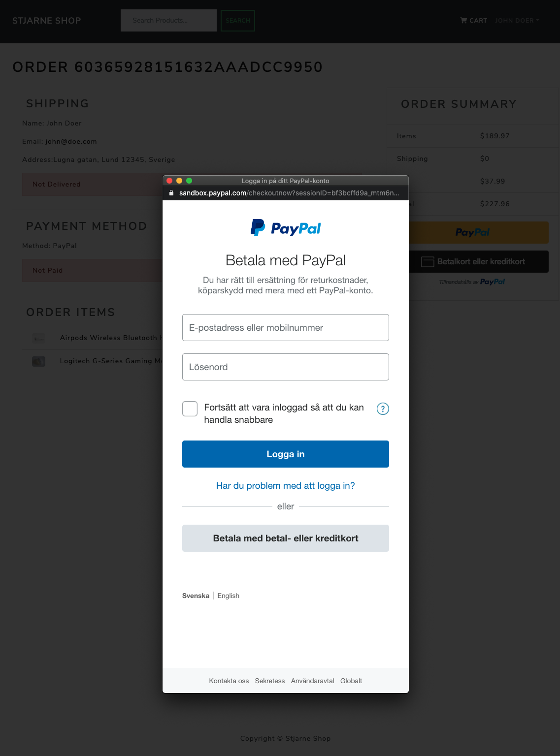Select Svenska language option
This screenshot has width=560, height=756.
[196, 596]
